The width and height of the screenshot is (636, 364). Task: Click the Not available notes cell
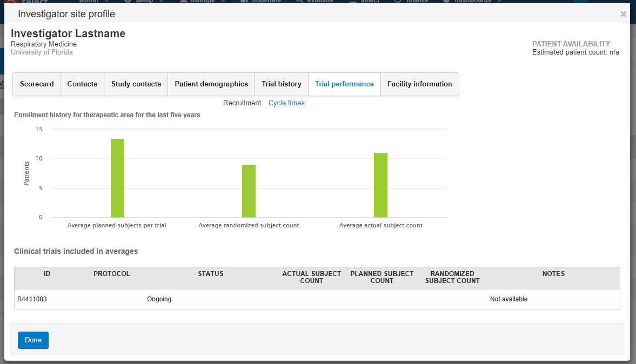508,299
